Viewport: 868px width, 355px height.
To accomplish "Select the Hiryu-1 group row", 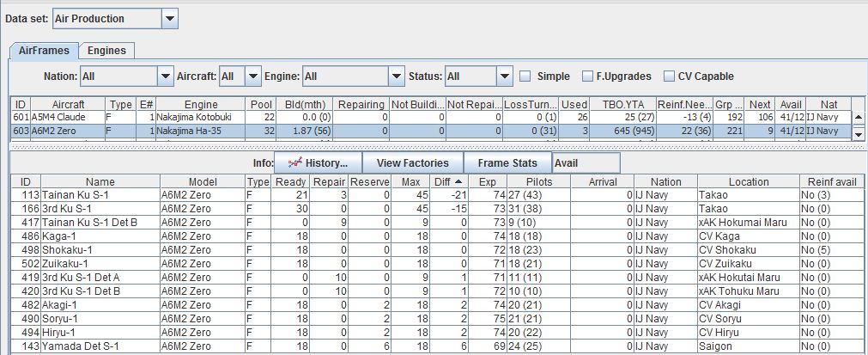I will pyautogui.click(x=437, y=333).
